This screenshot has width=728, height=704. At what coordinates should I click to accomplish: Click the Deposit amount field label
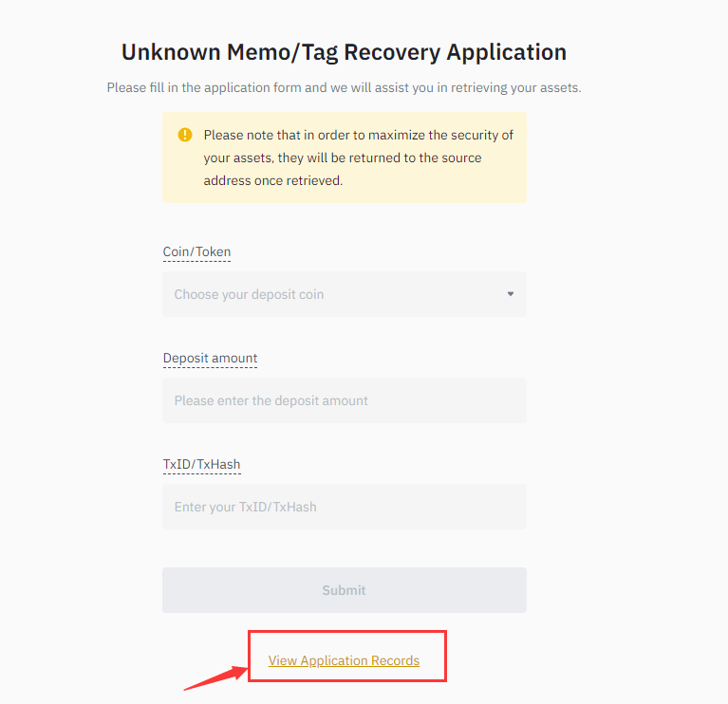pos(210,359)
